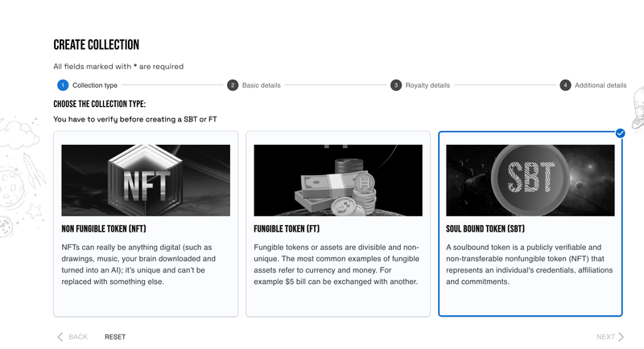Click step 1 circle icon
This screenshot has height=349, width=644.
coord(63,85)
